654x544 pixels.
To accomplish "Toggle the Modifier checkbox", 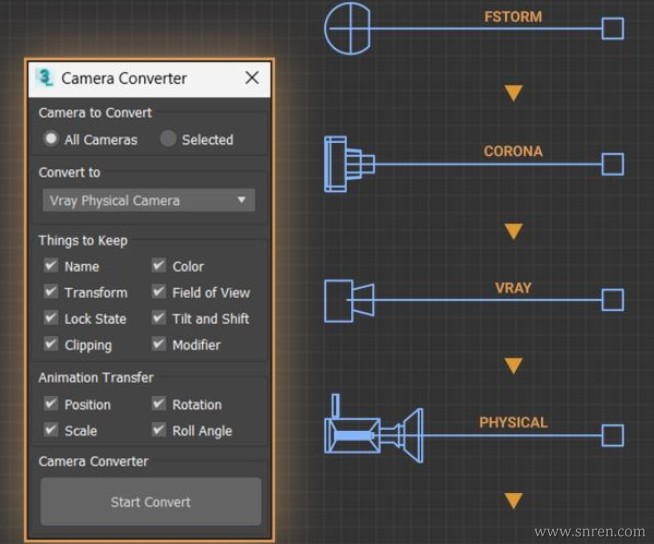I will pos(159,344).
